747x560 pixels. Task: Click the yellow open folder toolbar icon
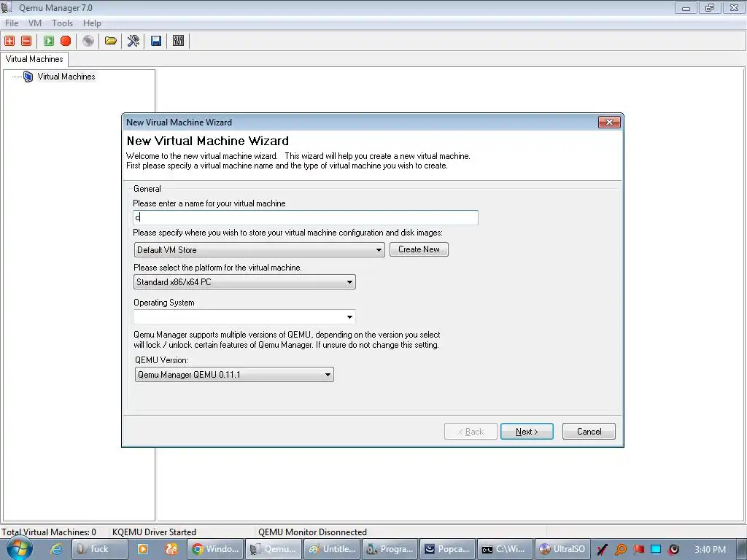click(x=111, y=41)
